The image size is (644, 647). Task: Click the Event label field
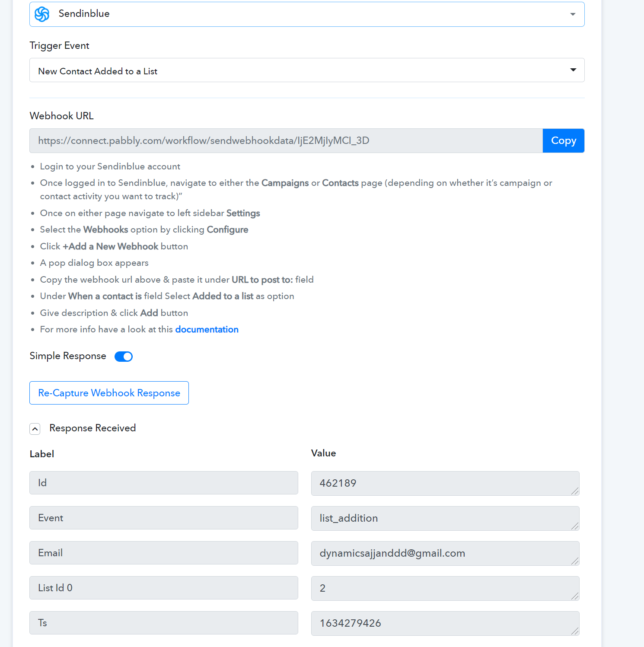pos(164,518)
